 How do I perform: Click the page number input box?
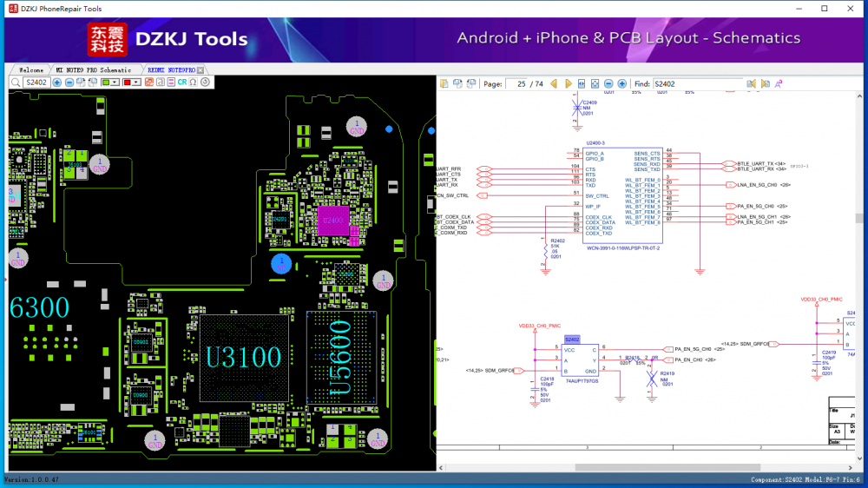(x=516, y=84)
